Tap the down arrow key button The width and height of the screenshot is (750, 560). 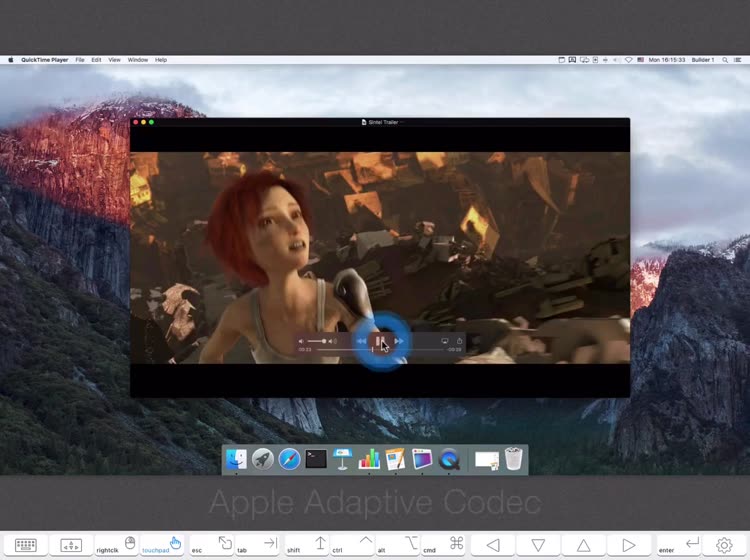[x=539, y=545]
